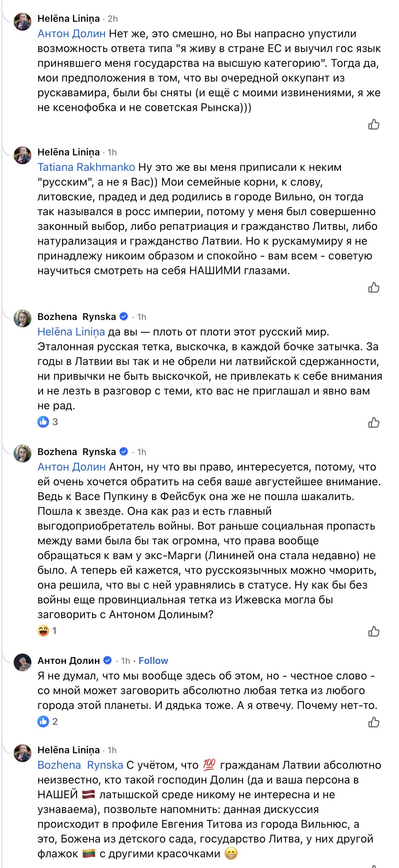Open the author name Антон Долин on his comment
The height and width of the screenshot is (868, 399).
click(69, 661)
